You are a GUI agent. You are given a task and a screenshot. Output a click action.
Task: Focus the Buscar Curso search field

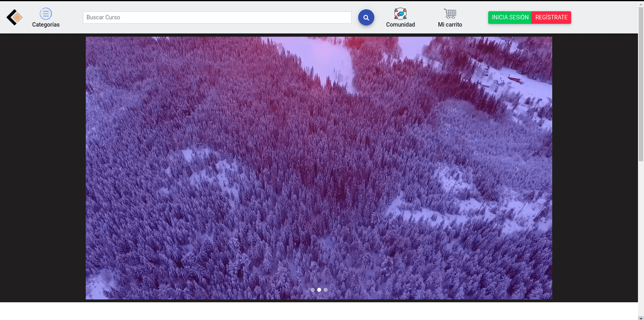(x=217, y=17)
